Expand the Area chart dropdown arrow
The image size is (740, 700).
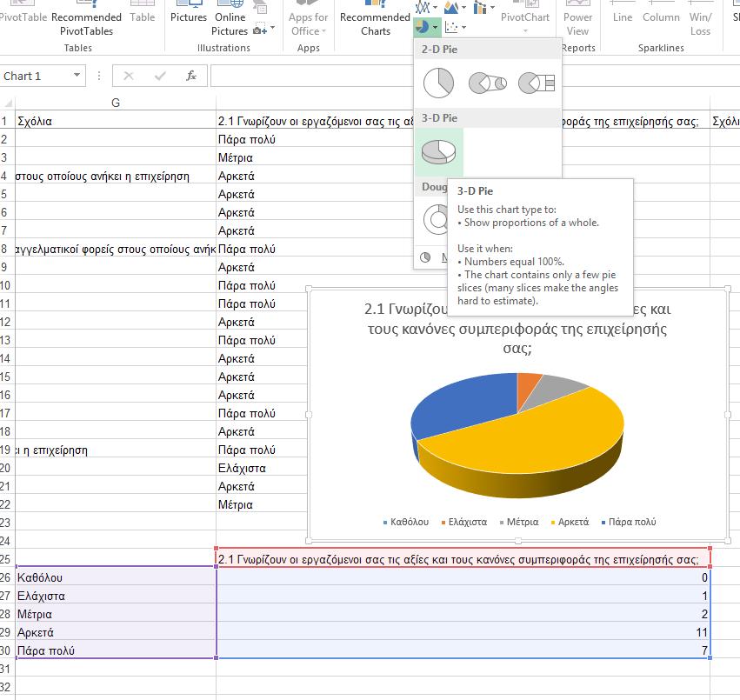coord(464,7)
